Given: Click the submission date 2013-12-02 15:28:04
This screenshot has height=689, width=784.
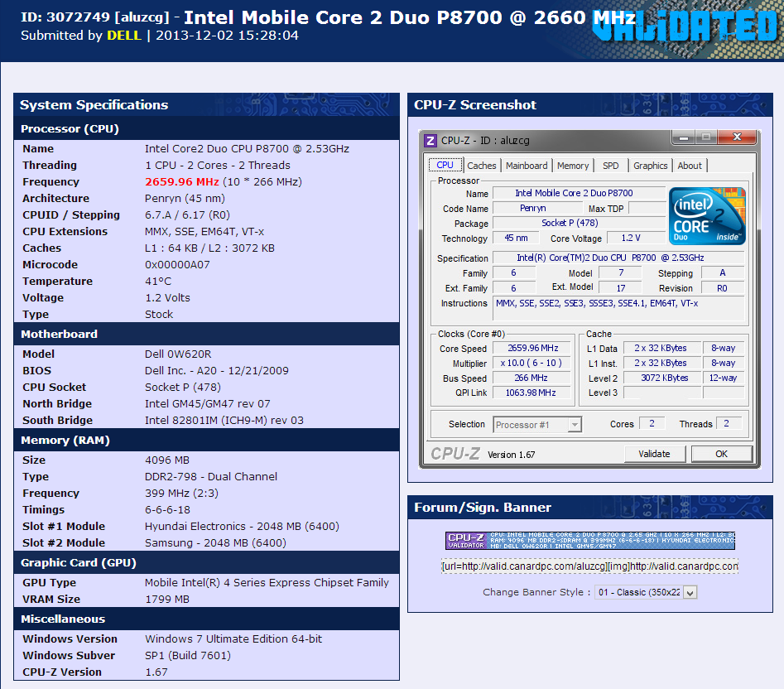Looking at the screenshot, I should (227, 36).
